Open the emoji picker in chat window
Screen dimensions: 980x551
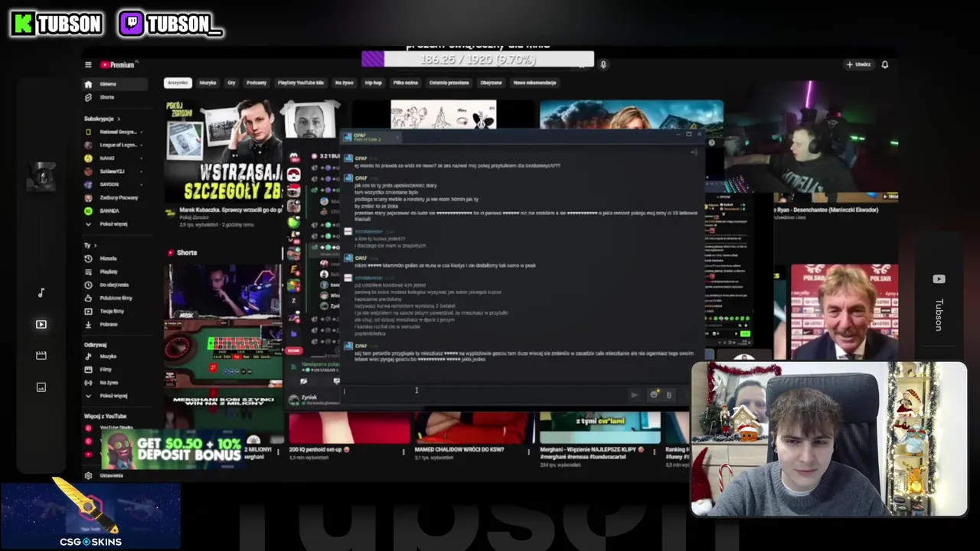[x=653, y=395]
